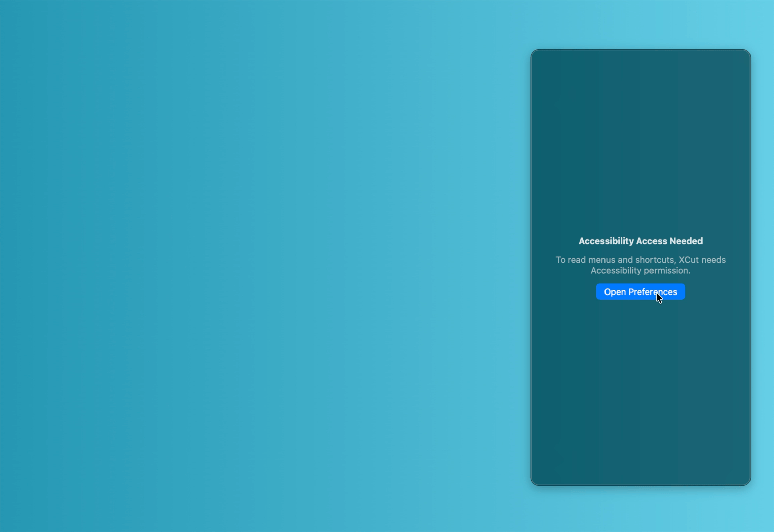Click the empty panel area below Open Preferences
The width and height of the screenshot is (774, 532).
pyautogui.click(x=640, y=386)
